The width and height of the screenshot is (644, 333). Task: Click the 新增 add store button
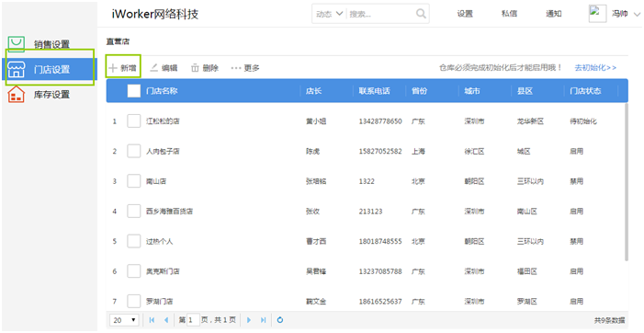[x=123, y=68]
